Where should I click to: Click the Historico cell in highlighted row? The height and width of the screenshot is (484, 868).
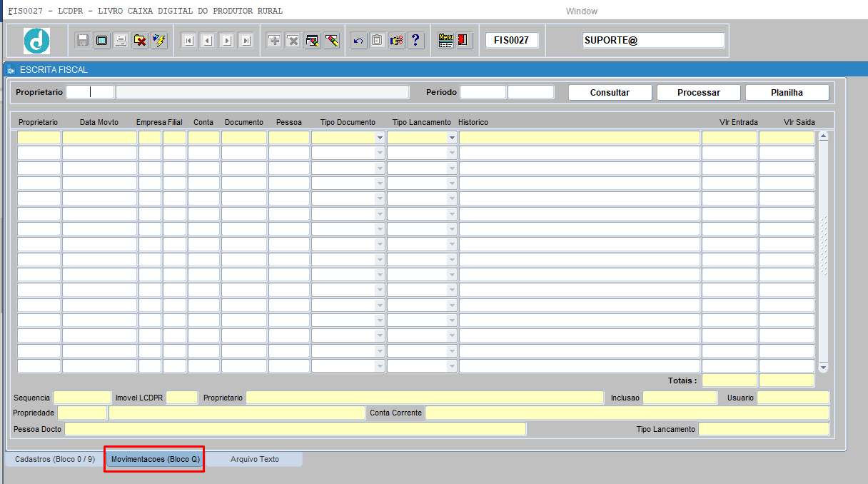pos(580,138)
